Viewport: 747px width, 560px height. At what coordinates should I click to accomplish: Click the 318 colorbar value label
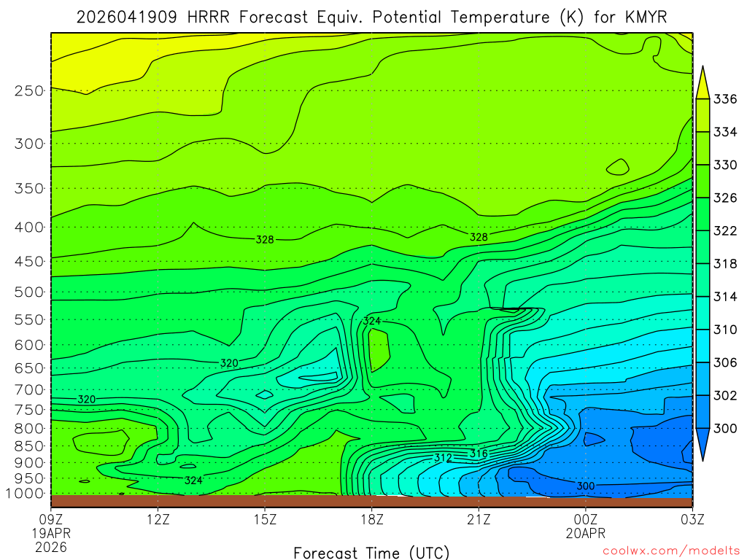pyautogui.click(x=725, y=263)
